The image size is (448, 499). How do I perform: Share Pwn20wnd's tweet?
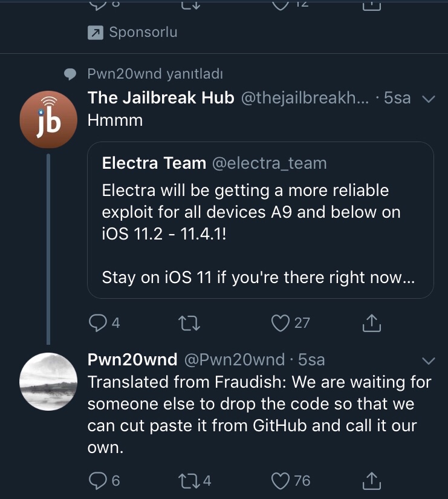371,481
